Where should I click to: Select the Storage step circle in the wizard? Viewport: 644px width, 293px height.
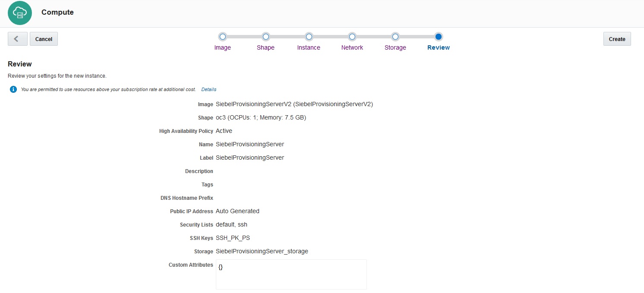click(x=395, y=37)
